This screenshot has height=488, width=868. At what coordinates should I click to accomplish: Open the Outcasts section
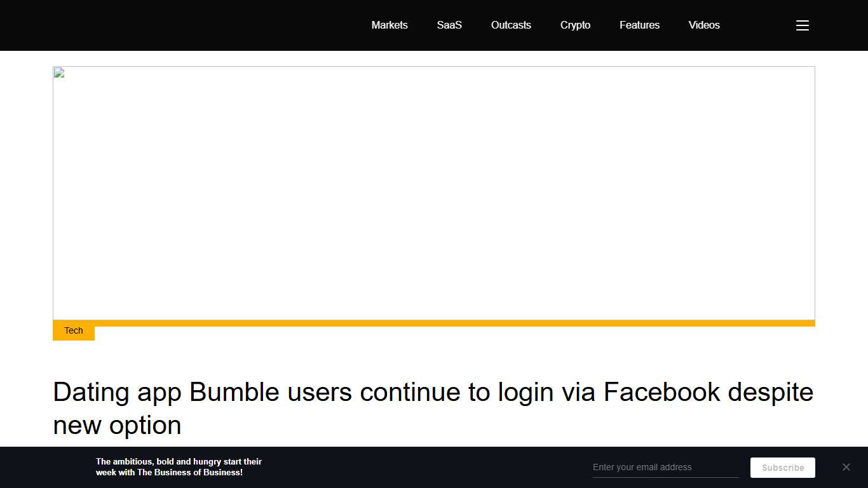511,25
